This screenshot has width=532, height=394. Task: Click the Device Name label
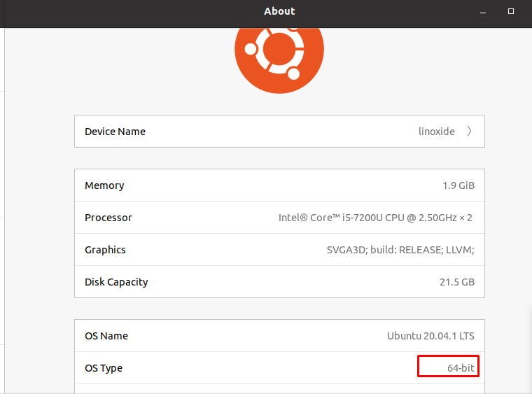pos(115,132)
